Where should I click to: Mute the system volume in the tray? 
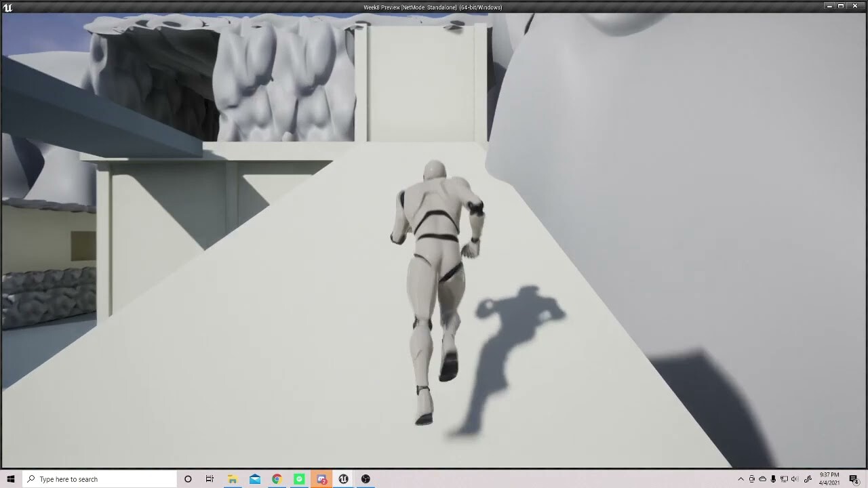795,479
